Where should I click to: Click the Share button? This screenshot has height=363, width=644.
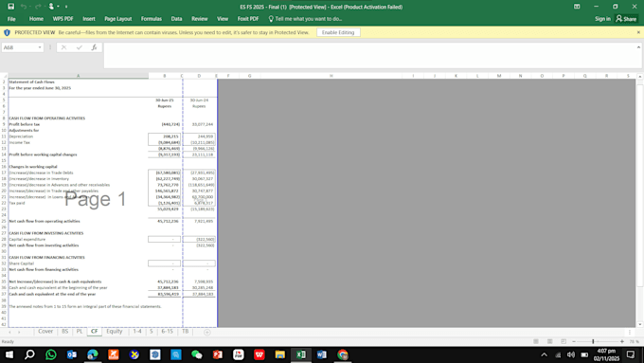click(x=626, y=19)
